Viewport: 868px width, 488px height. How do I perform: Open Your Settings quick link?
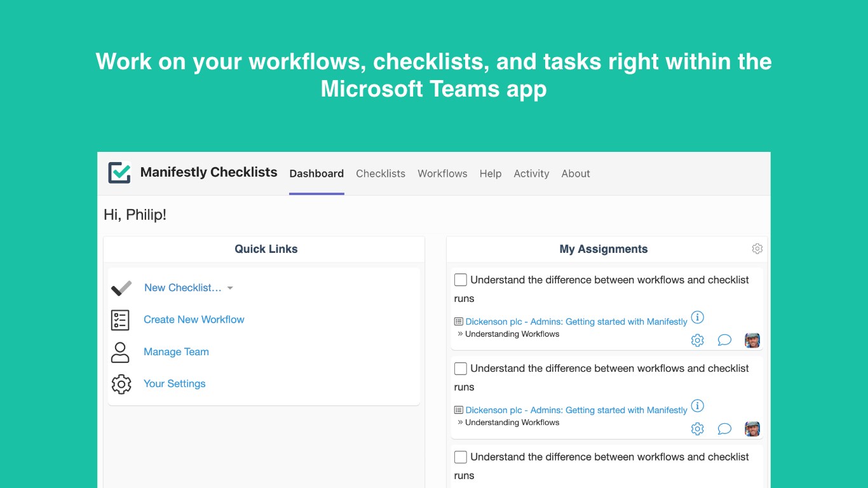point(175,384)
